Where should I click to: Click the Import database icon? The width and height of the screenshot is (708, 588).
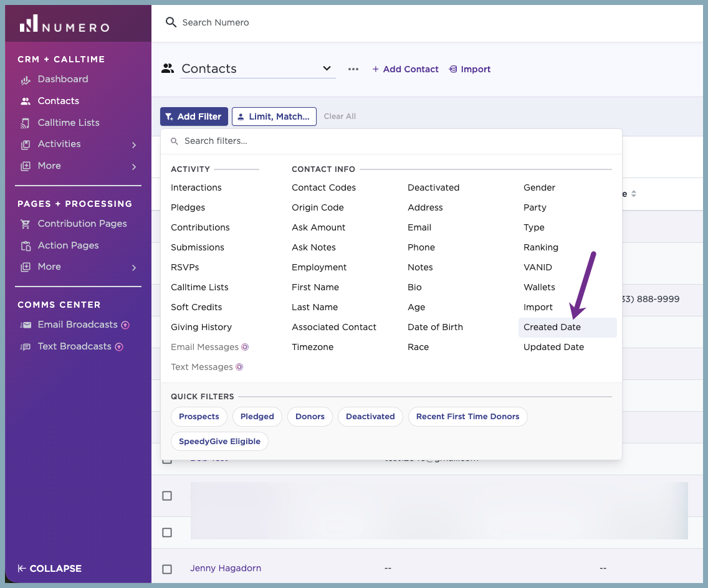(x=453, y=69)
